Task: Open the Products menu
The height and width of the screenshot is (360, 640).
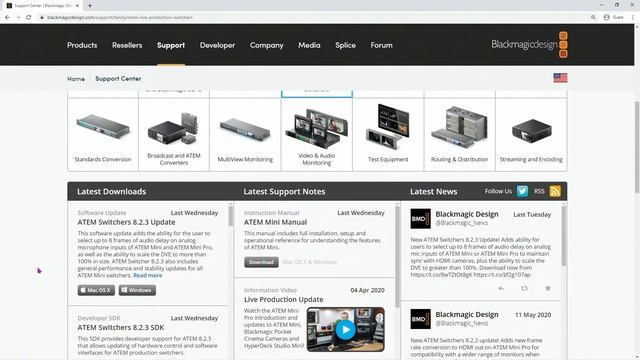Action: [82, 45]
